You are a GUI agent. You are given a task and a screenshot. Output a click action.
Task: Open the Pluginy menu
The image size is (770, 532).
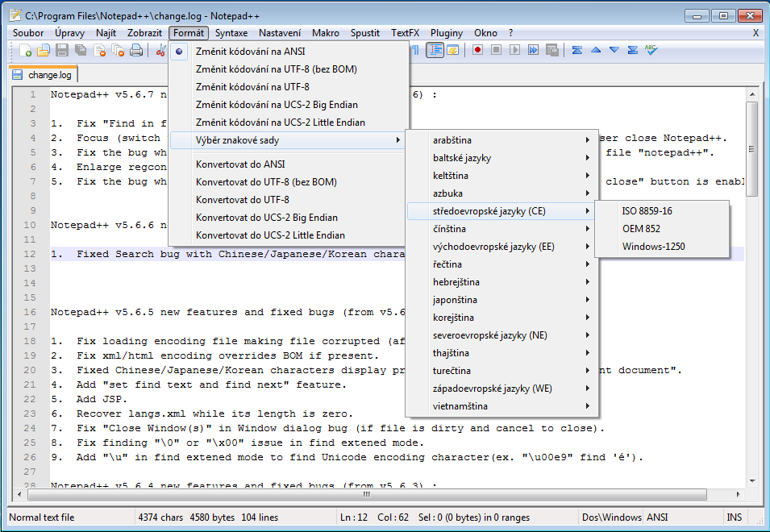point(447,33)
